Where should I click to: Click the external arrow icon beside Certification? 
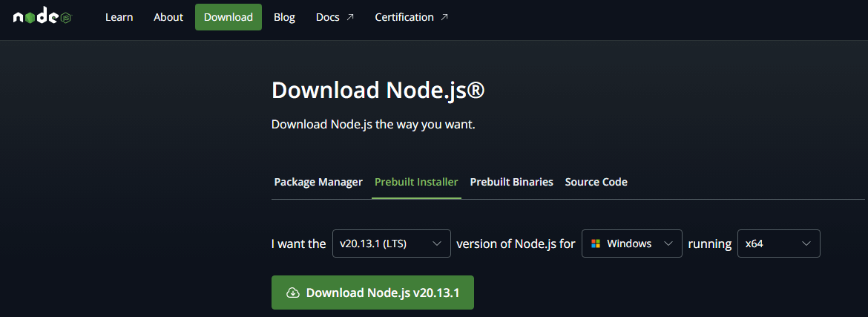click(x=444, y=17)
